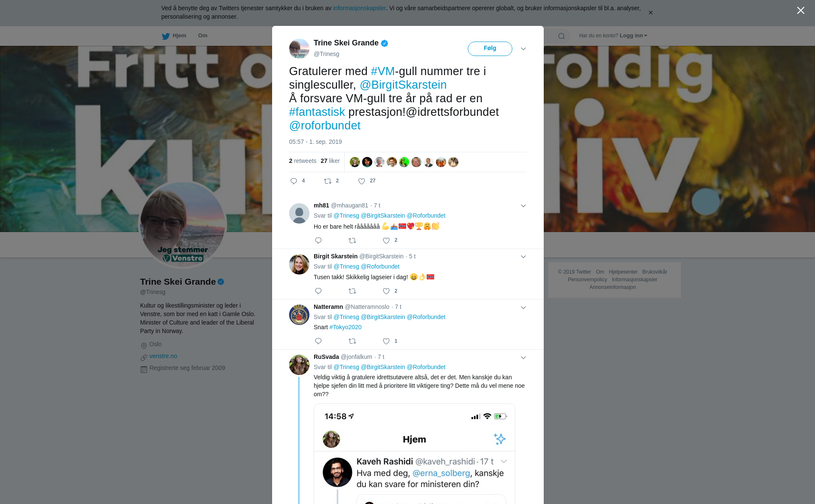The image size is (815, 504).
Task: Like the main tweet with 27 likes
Action: point(362,181)
